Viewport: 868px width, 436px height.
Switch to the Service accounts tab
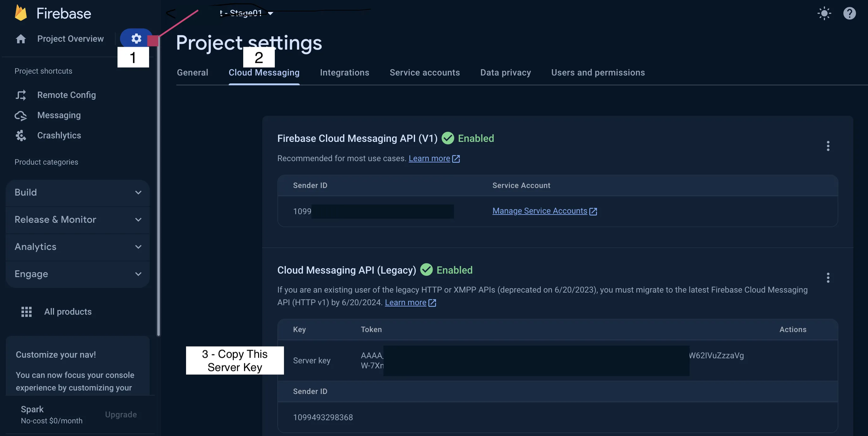425,72
